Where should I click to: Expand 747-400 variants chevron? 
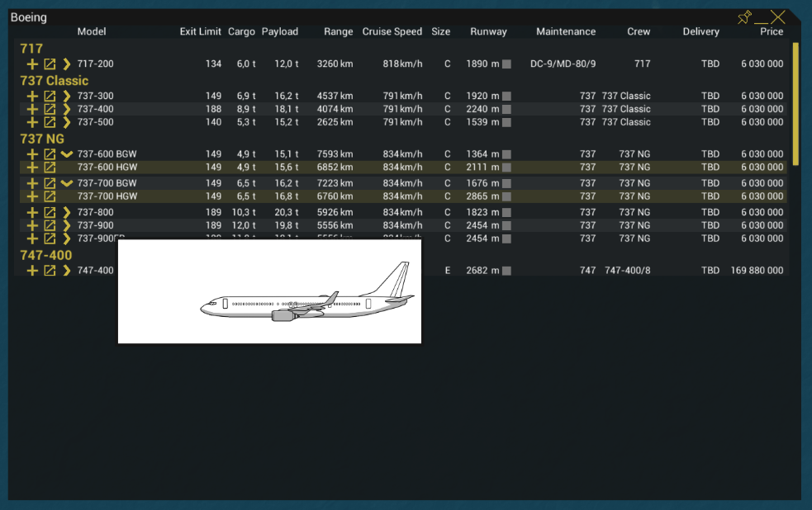[x=66, y=271]
